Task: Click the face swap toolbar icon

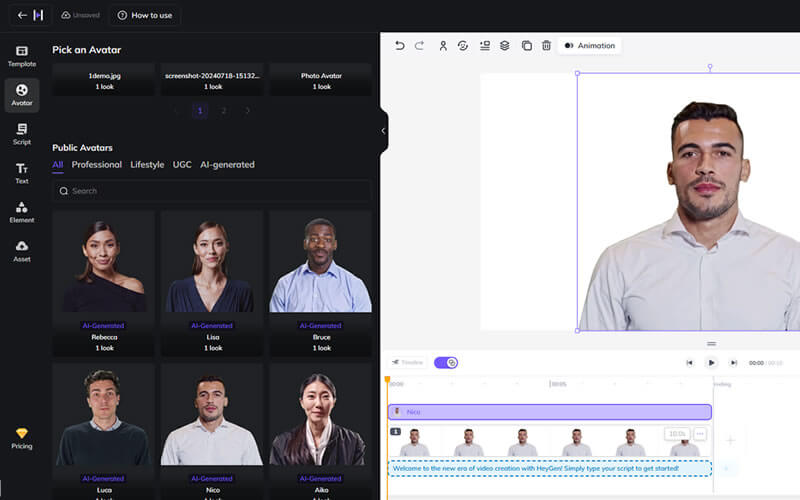Action: point(463,45)
